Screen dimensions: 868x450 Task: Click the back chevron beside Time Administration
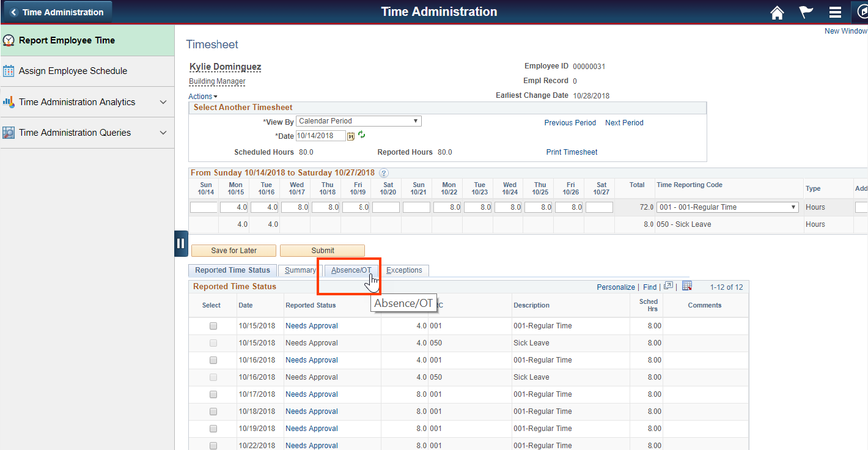(14, 12)
